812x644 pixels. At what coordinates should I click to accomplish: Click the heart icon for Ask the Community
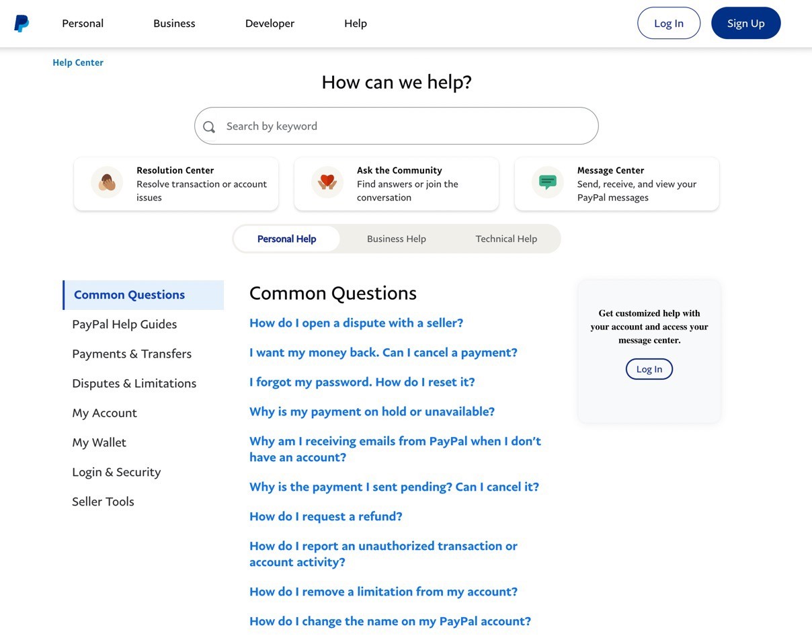[x=327, y=182]
